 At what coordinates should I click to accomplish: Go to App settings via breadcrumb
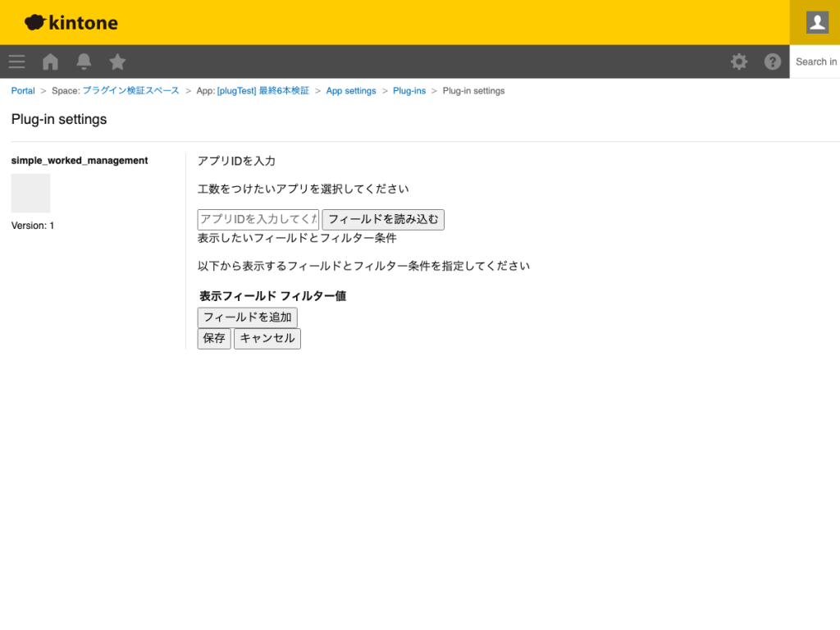pyautogui.click(x=351, y=90)
